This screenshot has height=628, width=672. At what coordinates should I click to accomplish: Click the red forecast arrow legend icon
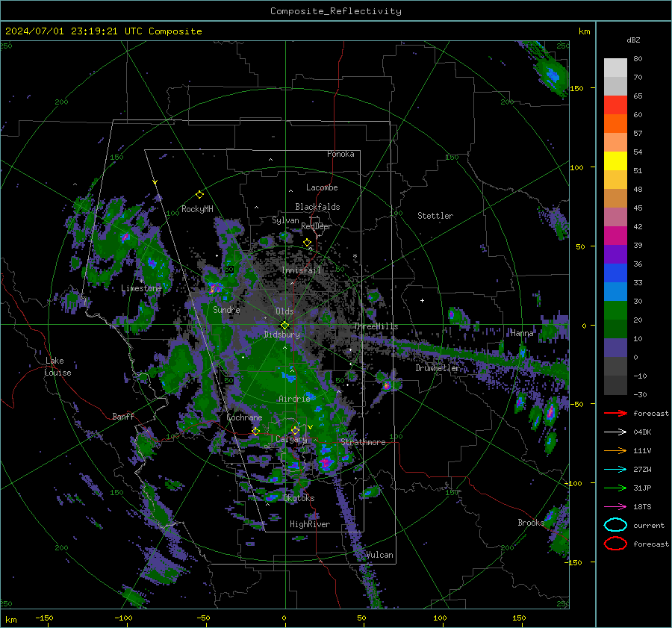615,413
